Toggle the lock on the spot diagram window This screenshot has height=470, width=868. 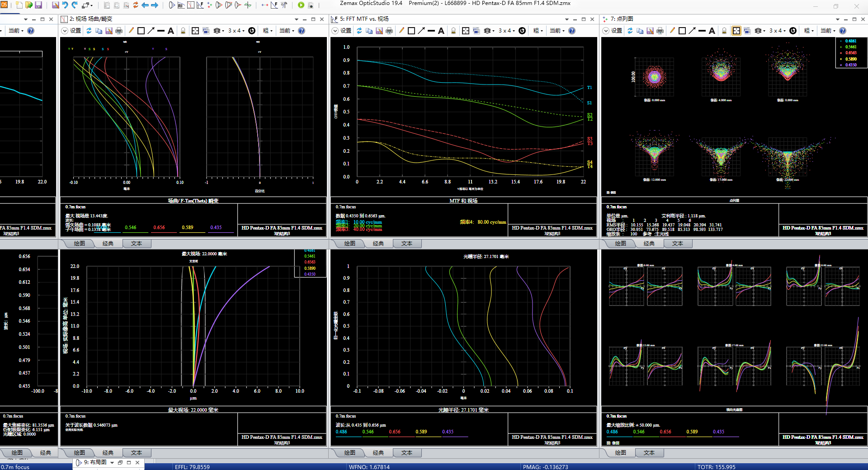coord(724,31)
